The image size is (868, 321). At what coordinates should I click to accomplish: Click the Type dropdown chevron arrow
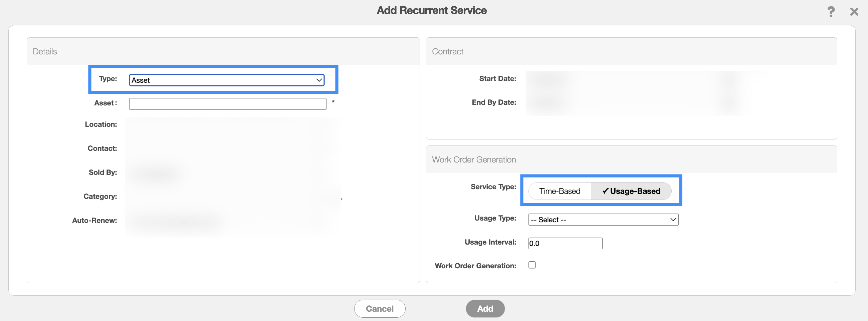point(318,80)
